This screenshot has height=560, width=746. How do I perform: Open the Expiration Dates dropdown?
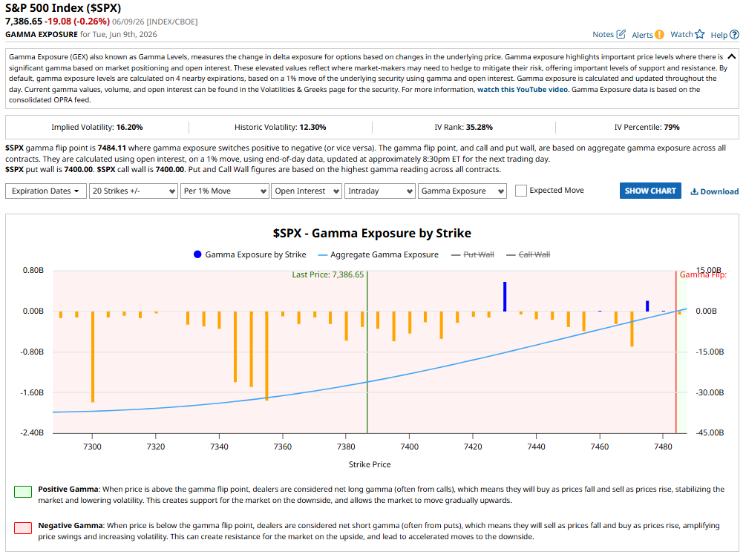46,191
